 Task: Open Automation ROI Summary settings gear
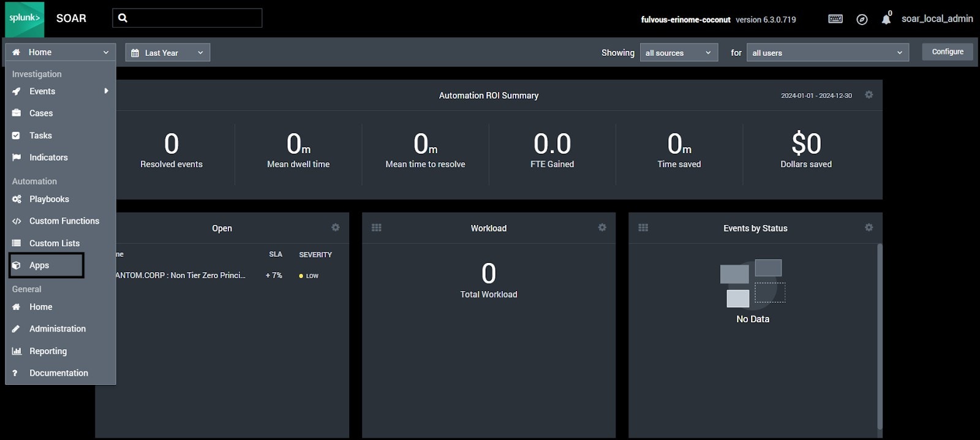point(869,95)
